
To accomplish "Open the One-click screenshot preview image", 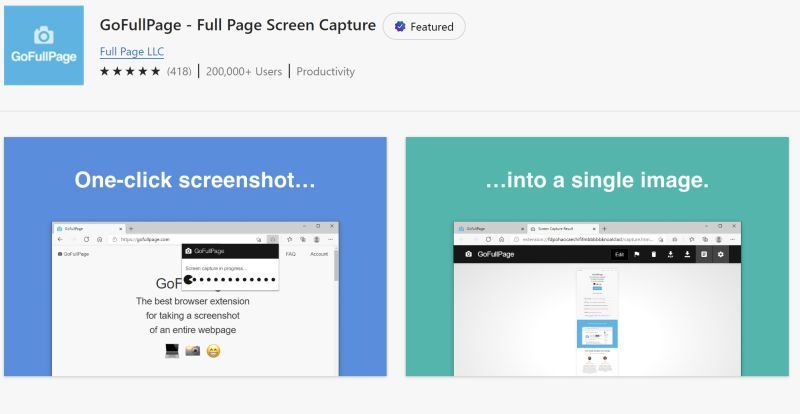I will (x=195, y=256).
